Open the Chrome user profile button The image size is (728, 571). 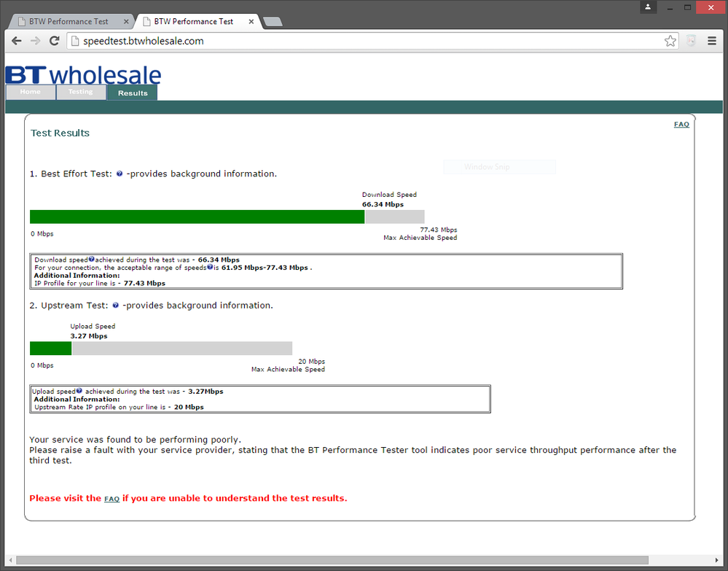(648, 7)
